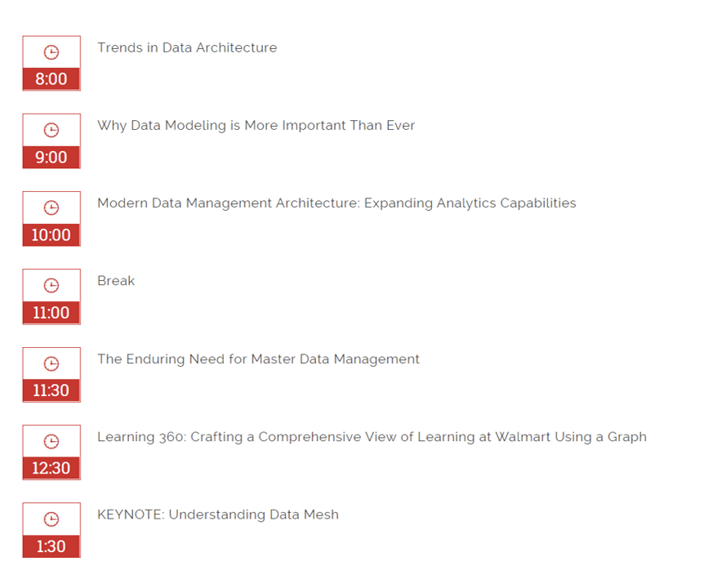Open Modern Data Management Architecture session

(336, 203)
